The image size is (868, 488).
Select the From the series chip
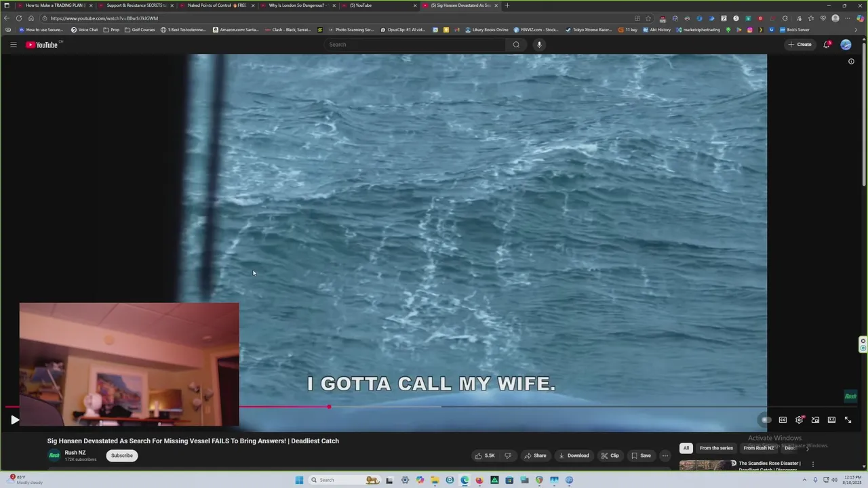coord(716,448)
